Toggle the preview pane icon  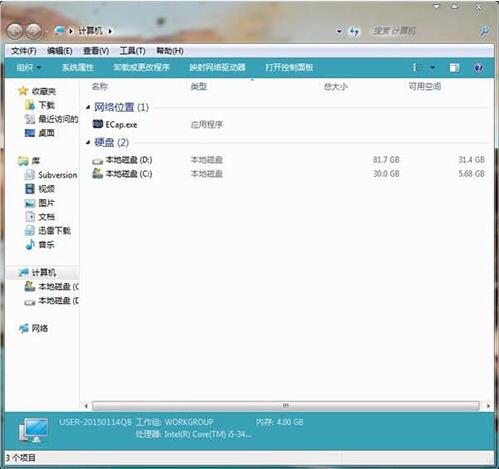pyautogui.click(x=454, y=68)
